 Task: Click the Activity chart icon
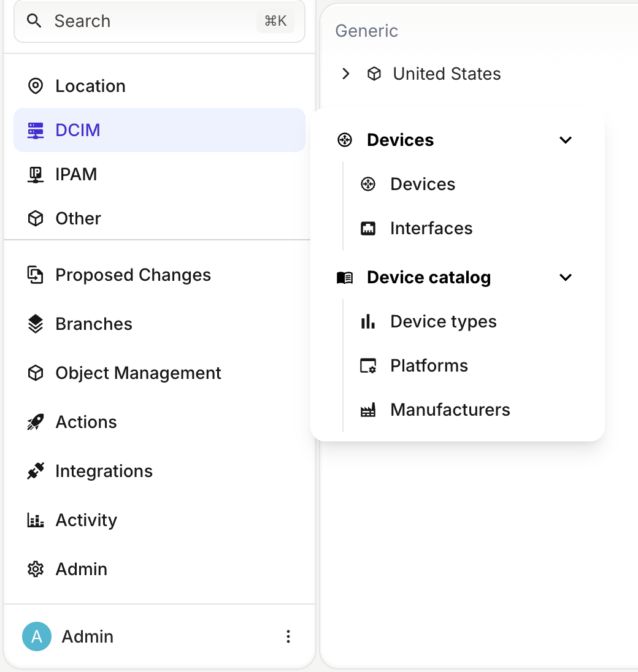(x=36, y=521)
